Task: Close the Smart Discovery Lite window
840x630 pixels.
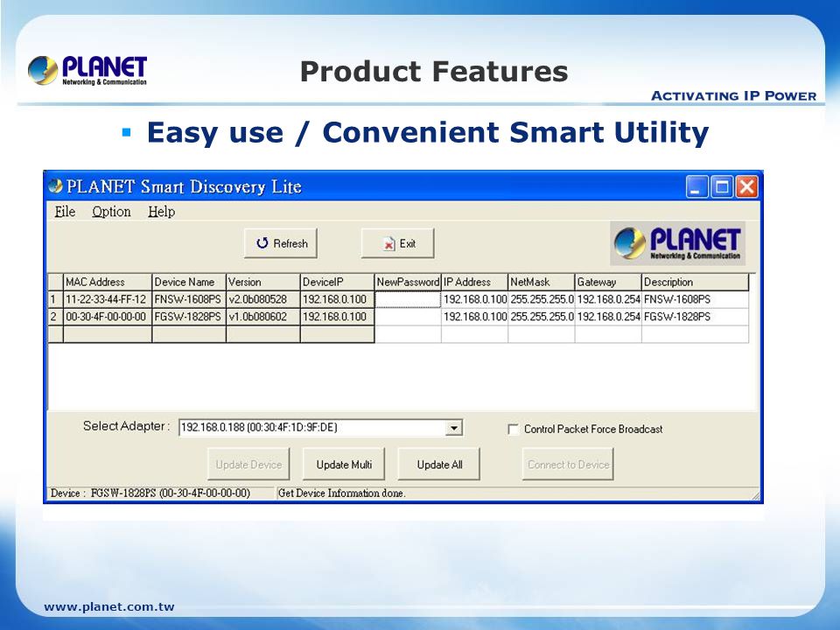Action: (x=746, y=187)
